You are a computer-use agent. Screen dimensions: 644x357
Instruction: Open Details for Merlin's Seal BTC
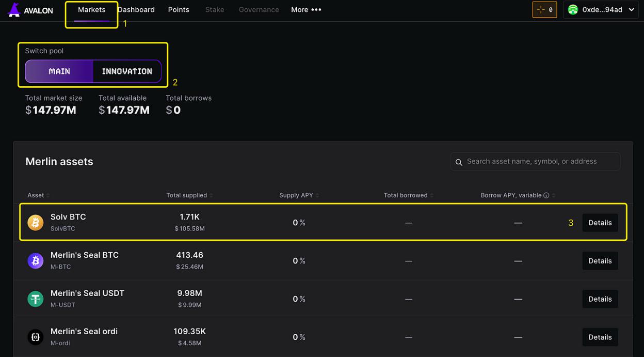pos(600,261)
